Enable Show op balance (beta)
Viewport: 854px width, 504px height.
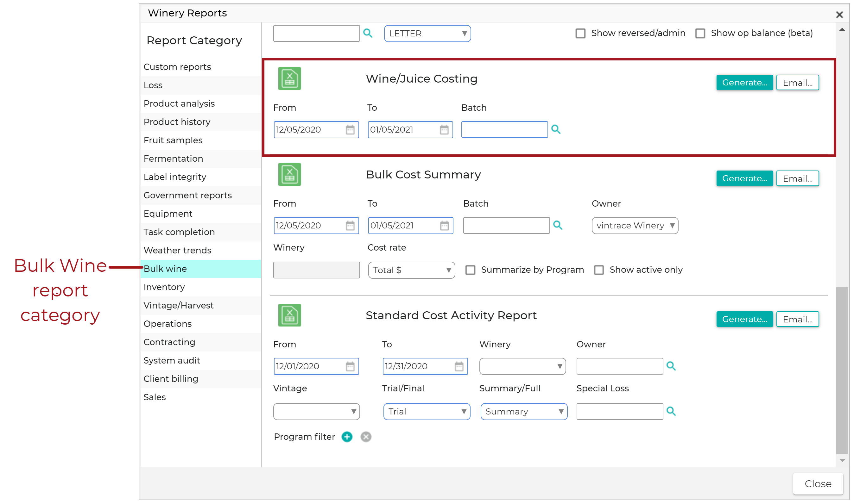pyautogui.click(x=700, y=33)
